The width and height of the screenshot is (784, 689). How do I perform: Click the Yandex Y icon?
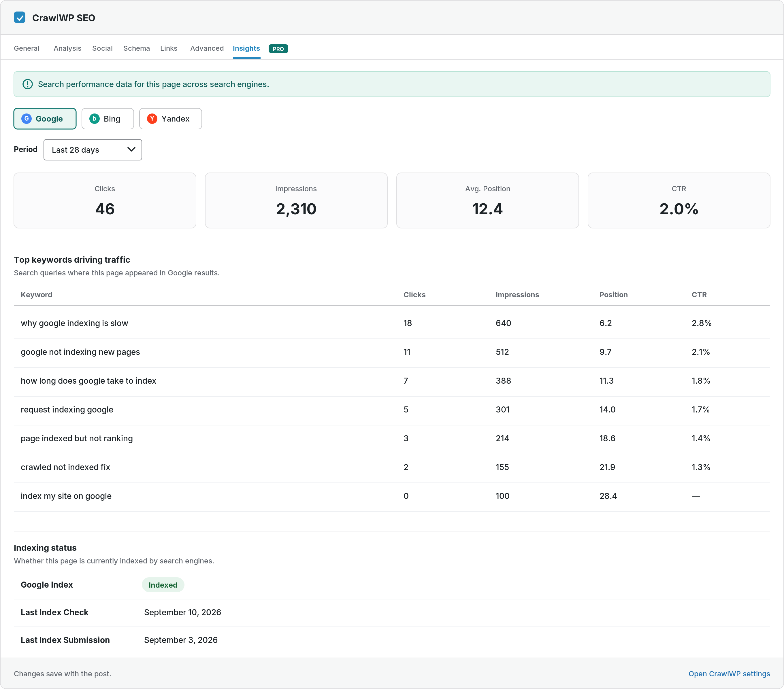(152, 119)
